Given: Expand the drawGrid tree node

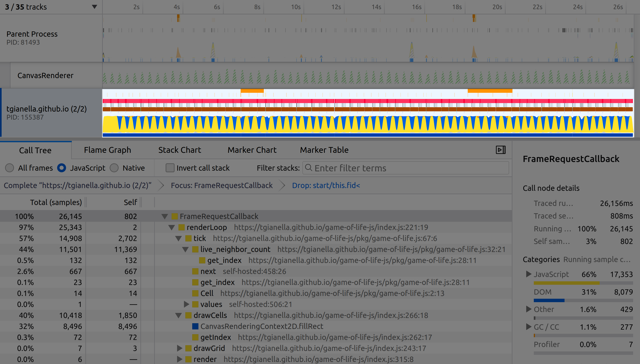Looking at the screenshot, I should [x=179, y=348].
